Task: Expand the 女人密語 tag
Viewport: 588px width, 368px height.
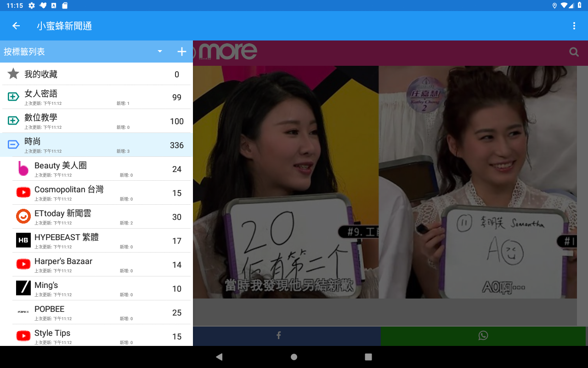Action: (x=13, y=97)
